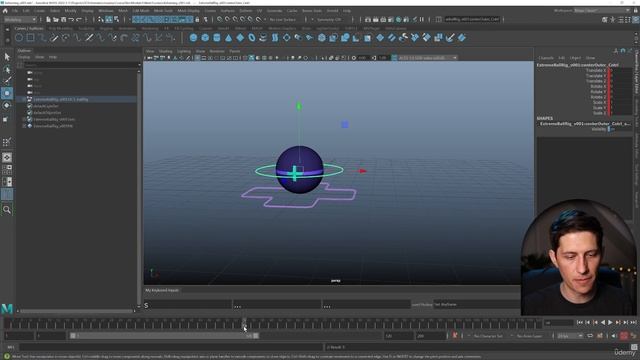
Task: Go to end of playback range
Action: click(x=633, y=322)
